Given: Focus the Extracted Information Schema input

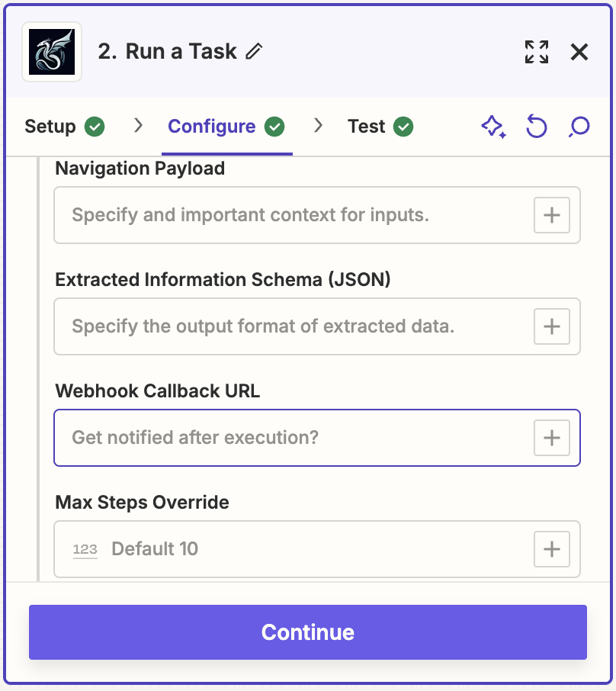Looking at the screenshot, I should (290, 326).
